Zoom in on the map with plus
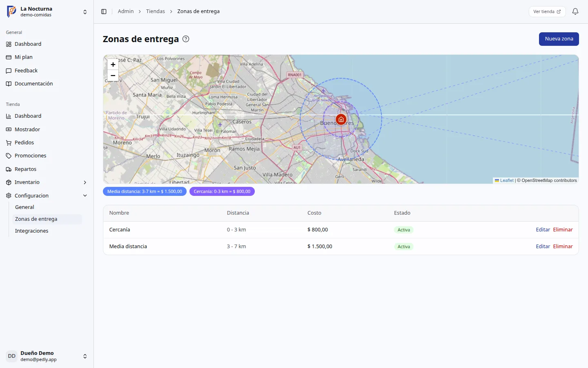This screenshot has width=588, height=368. click(x=113, y=64)
